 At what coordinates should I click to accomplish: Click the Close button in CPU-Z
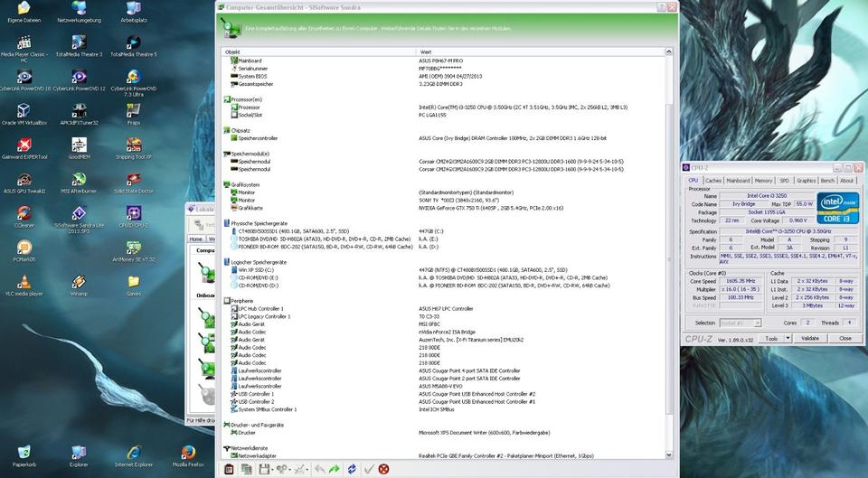coord(844,338)
